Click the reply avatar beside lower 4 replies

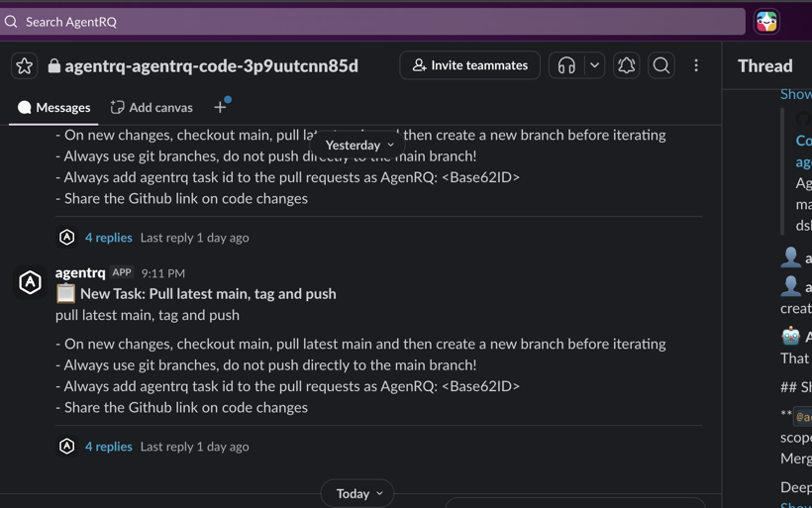point(66,447)
